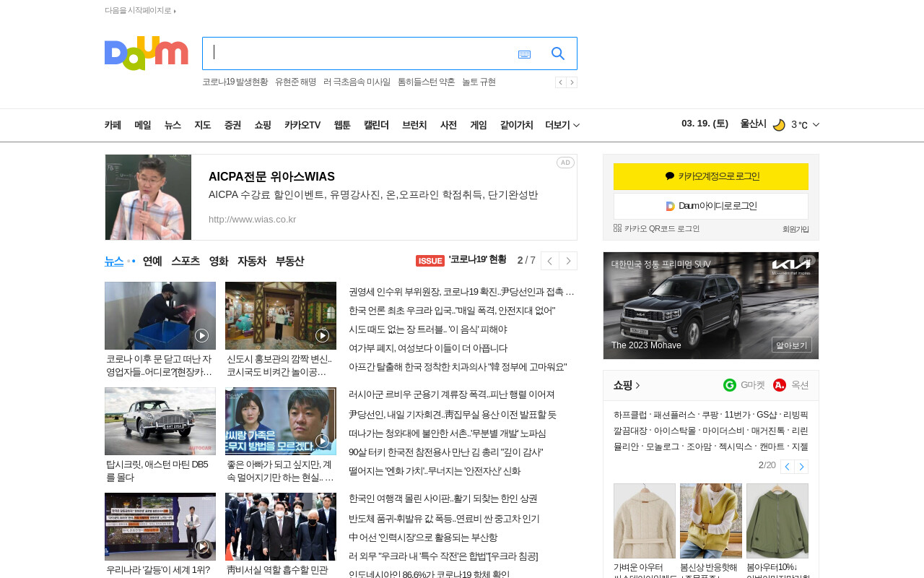Open headline 러시아군 르비우 군용기 계류장 폭격
This screenshot has width=924, height=578.
pyautogui.click(x=452, y=394)
